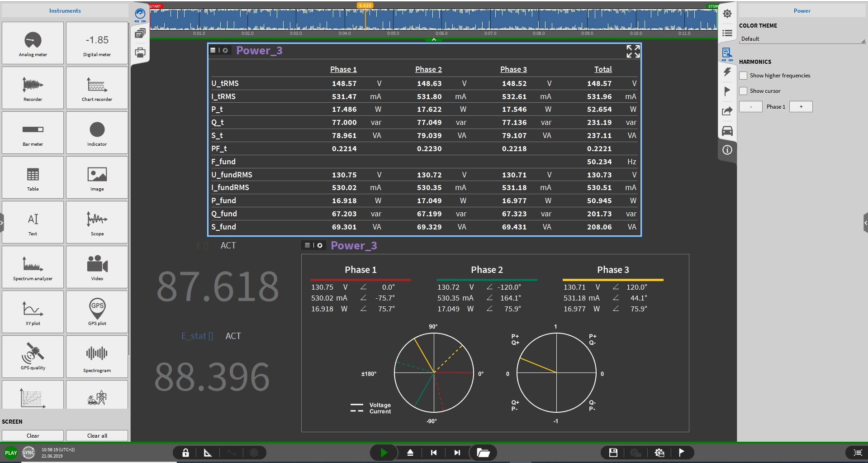Screen dimensions: 868x463
Task: Add a Spectrogram instrument
Action: pyautogui.click(x=97, y=357)
